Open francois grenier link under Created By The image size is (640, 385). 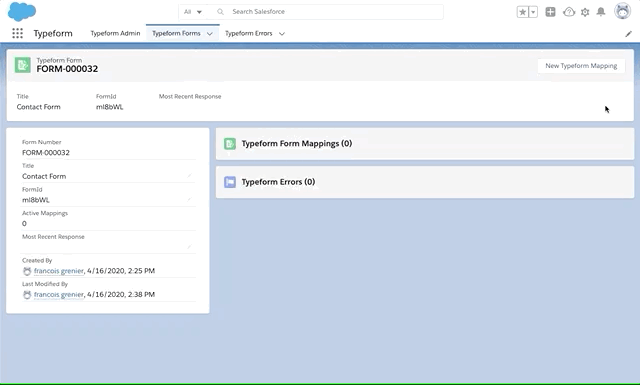[x=58, y=271]
